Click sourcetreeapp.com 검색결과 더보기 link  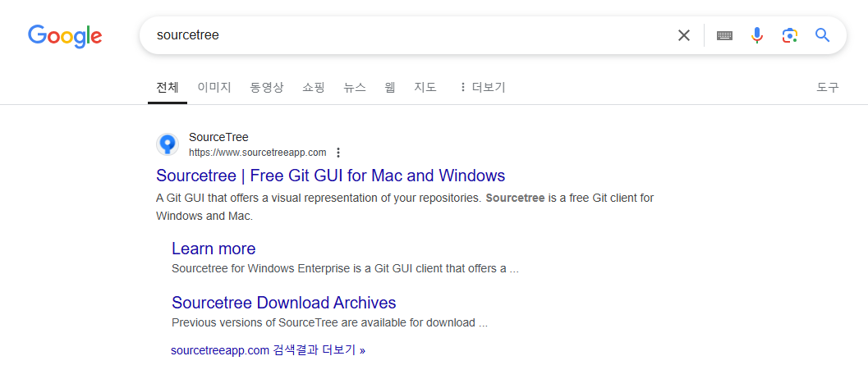(268, 350)
